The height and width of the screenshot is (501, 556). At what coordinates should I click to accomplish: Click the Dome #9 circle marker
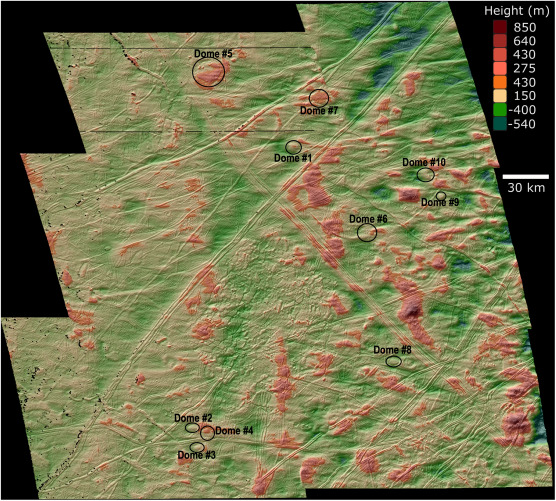[441, 196]
